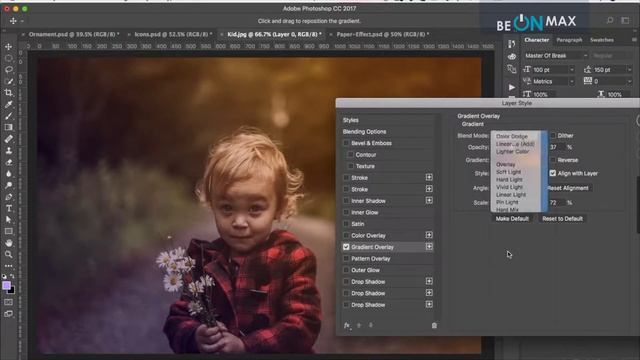
Task: Choose Lighter Color blend mode
Action: coord(512,151)
